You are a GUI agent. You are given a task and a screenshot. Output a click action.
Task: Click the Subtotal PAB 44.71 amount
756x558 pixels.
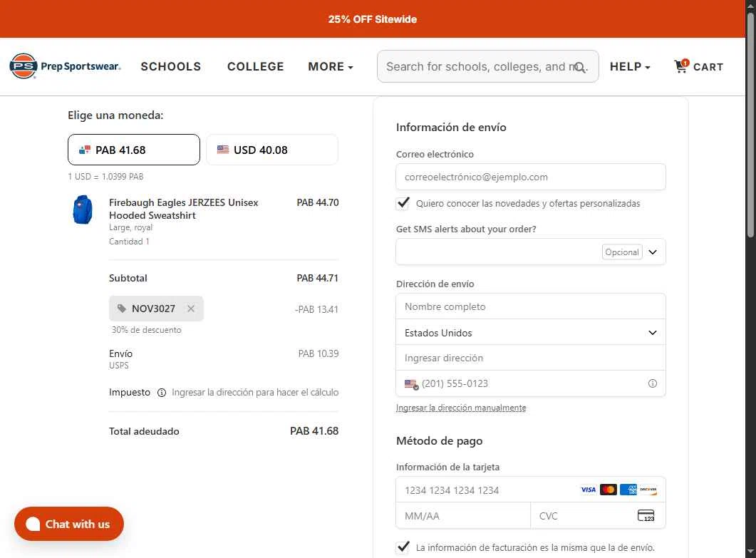click(317, 278)
